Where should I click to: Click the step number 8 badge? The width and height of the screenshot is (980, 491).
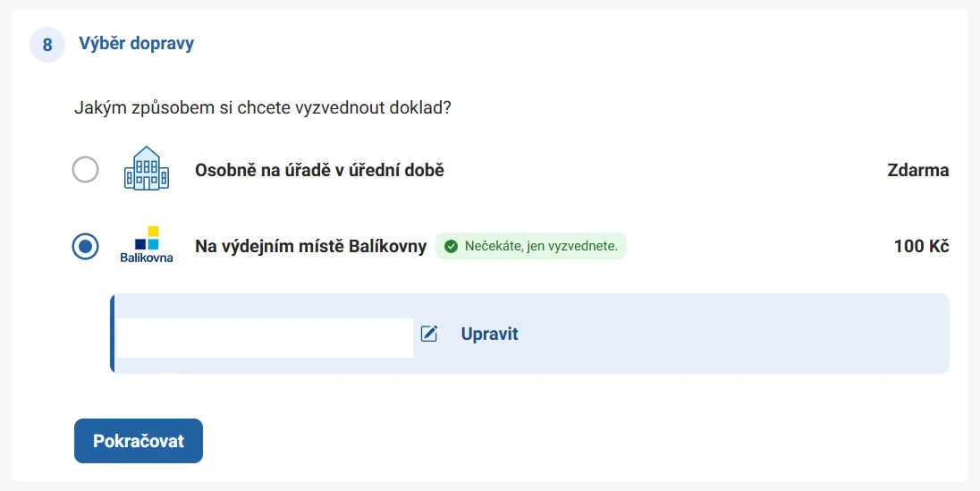[47, 44]
